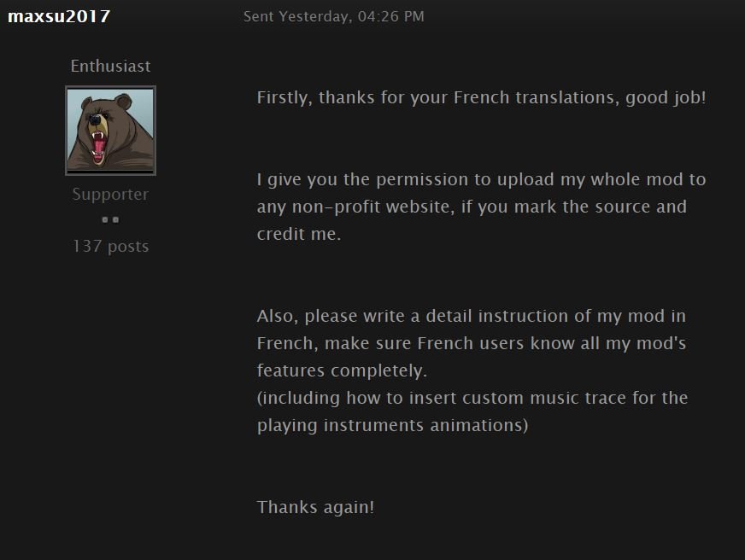Select the Enthusiast rank label
Viewport: 745px width, 560px height.
[x=110, y=66]
